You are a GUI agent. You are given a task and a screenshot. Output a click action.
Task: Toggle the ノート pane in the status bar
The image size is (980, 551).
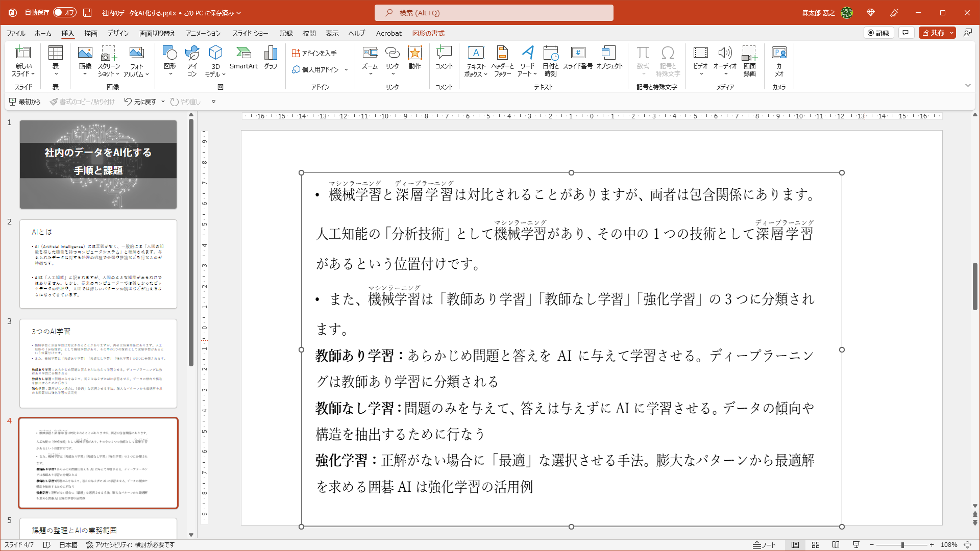[x=765, y=545]
